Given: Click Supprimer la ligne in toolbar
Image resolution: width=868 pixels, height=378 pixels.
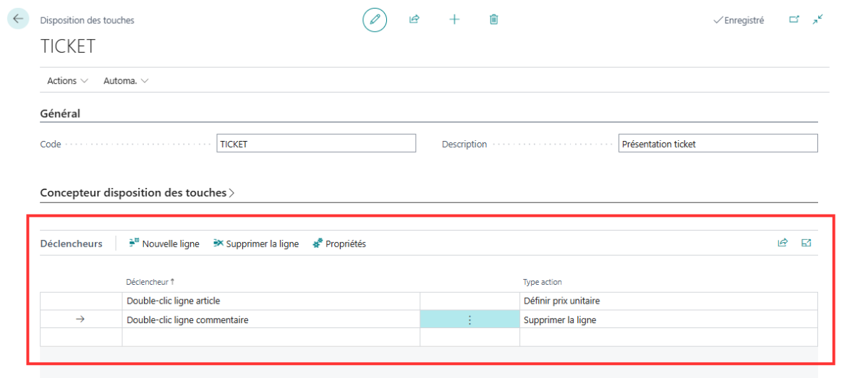Looking at the screenshot, I should point(256,244).
